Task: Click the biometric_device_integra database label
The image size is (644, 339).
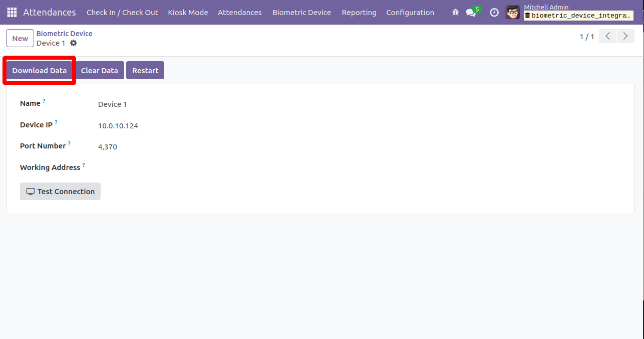Action: coord(578,16)
